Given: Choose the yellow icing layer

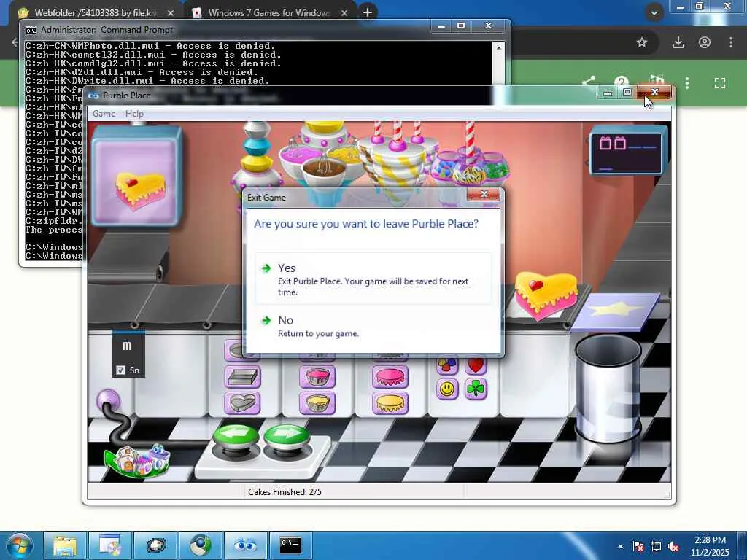Looking at the screenshot, I should pos(390,402).
